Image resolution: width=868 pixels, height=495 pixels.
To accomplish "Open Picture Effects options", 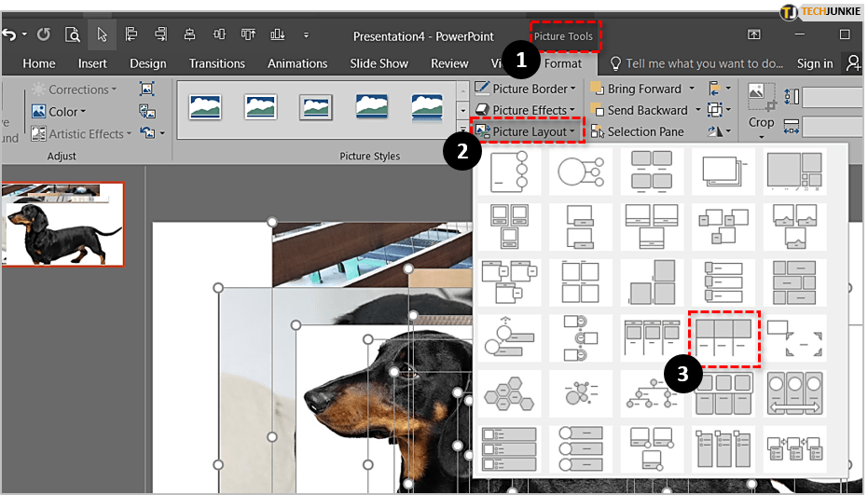I will tap(527, 110).
